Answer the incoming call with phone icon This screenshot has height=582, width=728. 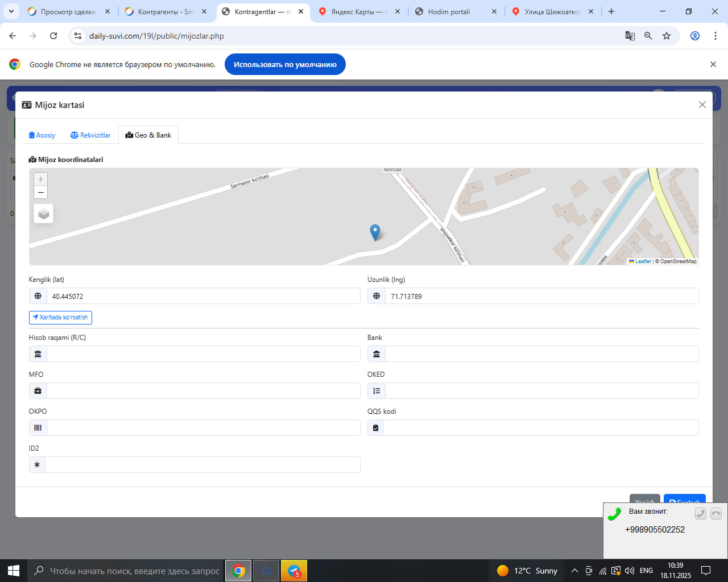701,514
